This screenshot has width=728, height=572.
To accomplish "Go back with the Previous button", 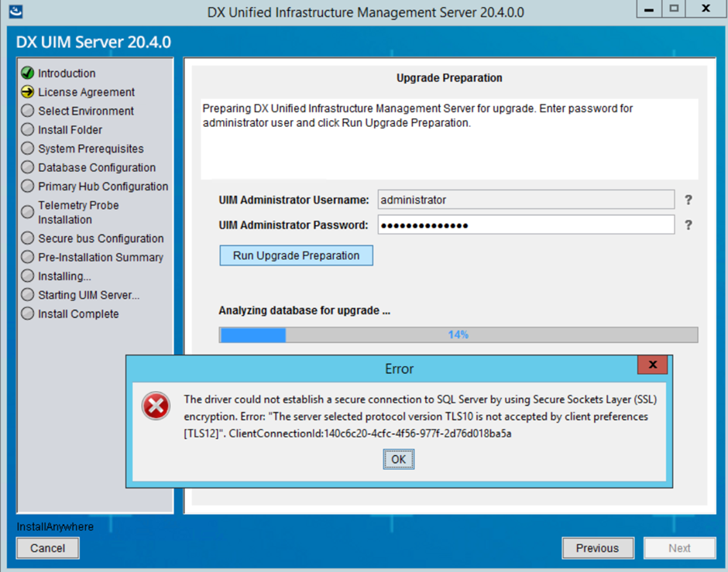I will 598,548.
